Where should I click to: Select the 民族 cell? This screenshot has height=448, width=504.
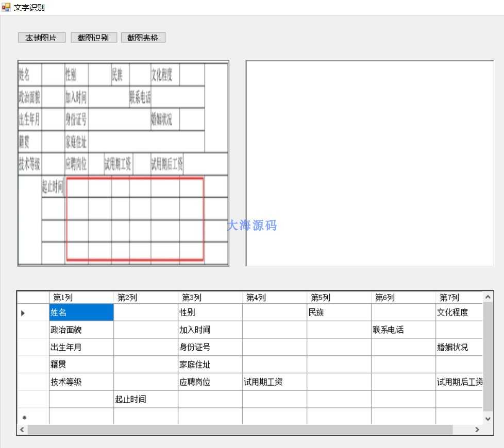click(x=339, y=313)
